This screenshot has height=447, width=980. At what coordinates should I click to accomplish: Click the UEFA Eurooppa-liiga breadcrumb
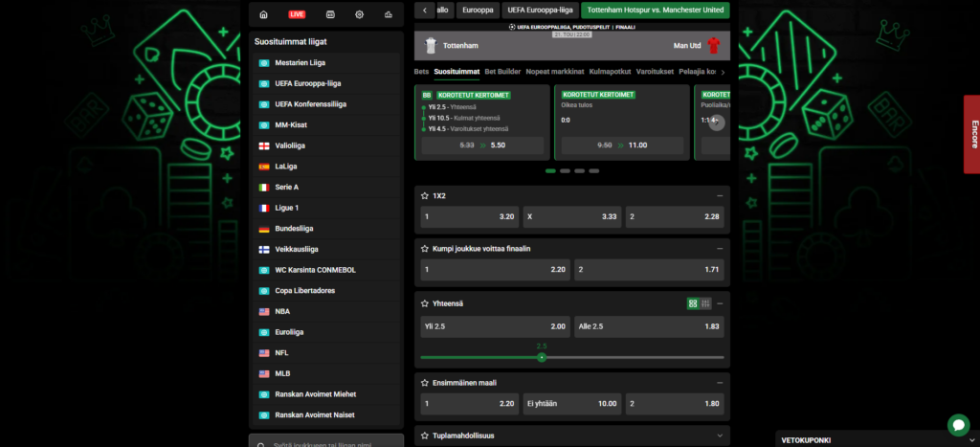pyautogui.click(x=540, y=10)
